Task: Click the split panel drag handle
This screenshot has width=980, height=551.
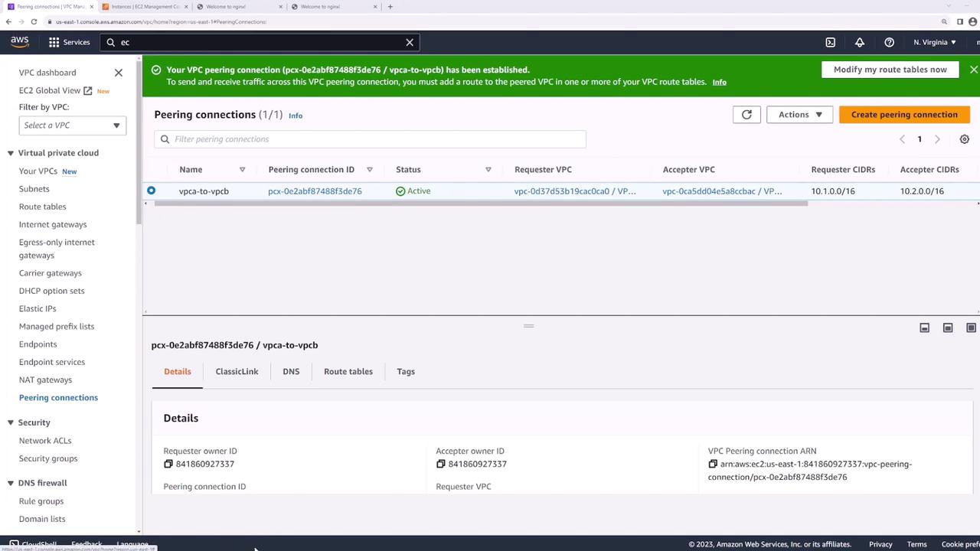Action: 528,326
